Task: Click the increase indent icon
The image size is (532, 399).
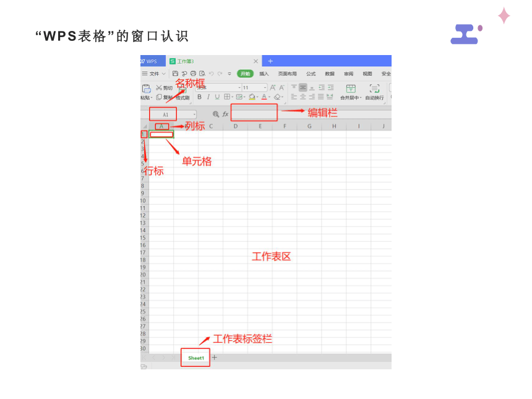Action: coord(331,88)
